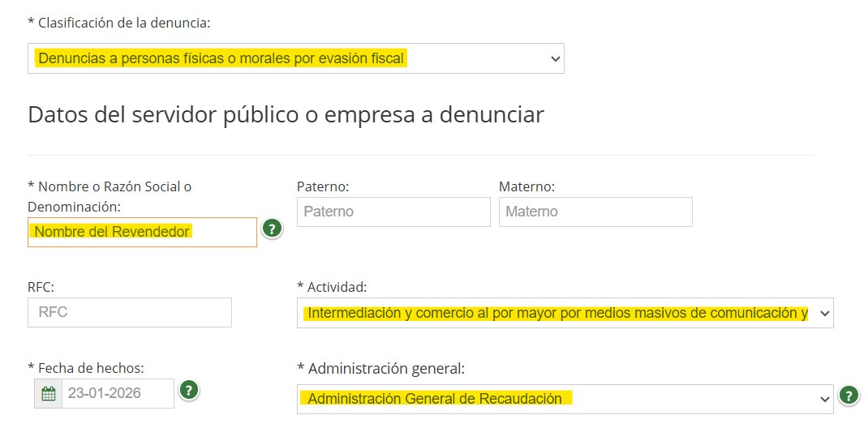Expand the Administración general dropdown
The image size is (868, 428).
click(565, 399)
